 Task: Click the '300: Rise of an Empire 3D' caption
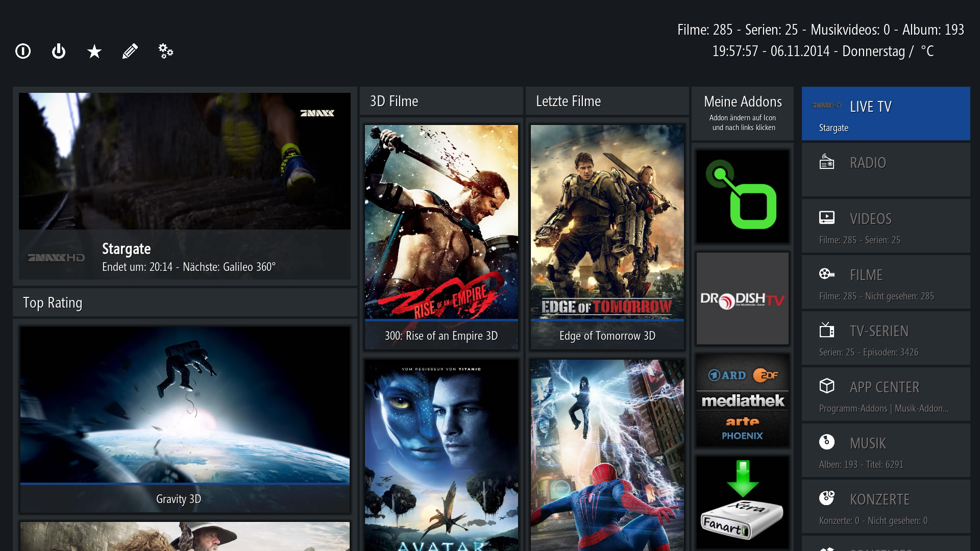442,336
